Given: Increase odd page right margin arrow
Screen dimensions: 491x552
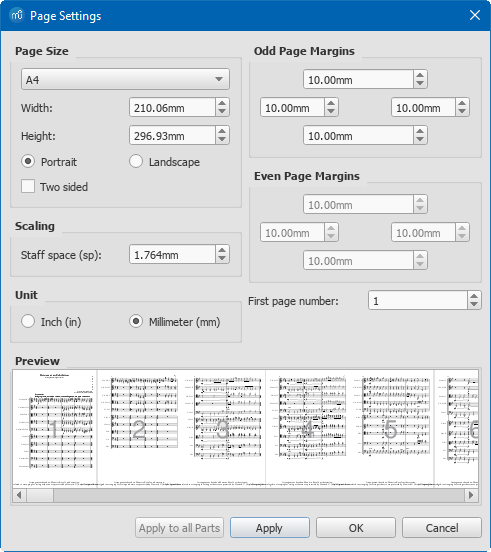Looking at the screenshot, I should click(462, 103).
